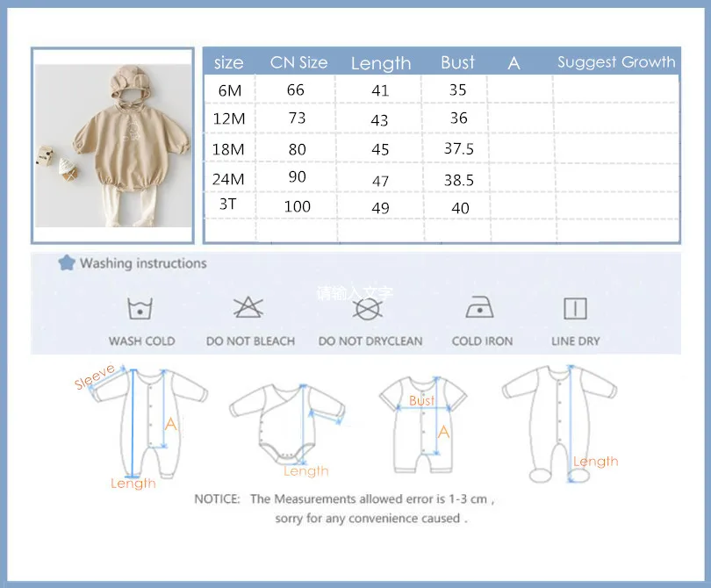
Task: Click the 'Washing instructions' heading
Action: tap(143, 263)
